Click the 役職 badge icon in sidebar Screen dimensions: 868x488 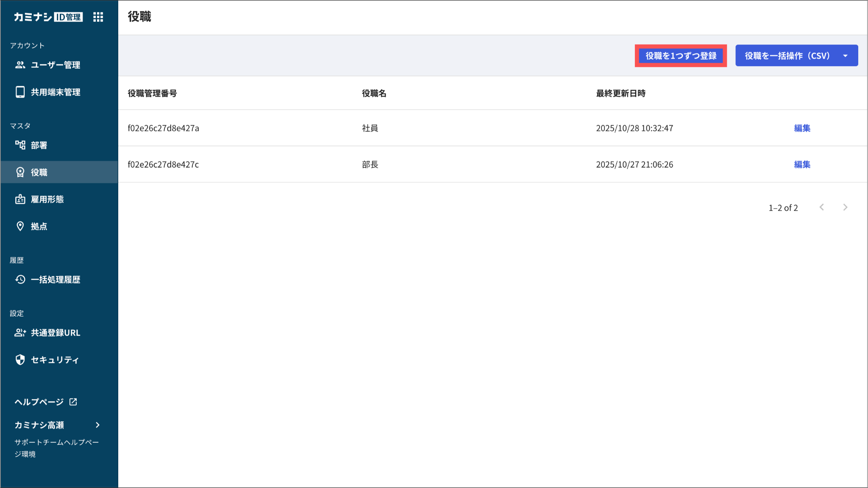click(20, 172)
